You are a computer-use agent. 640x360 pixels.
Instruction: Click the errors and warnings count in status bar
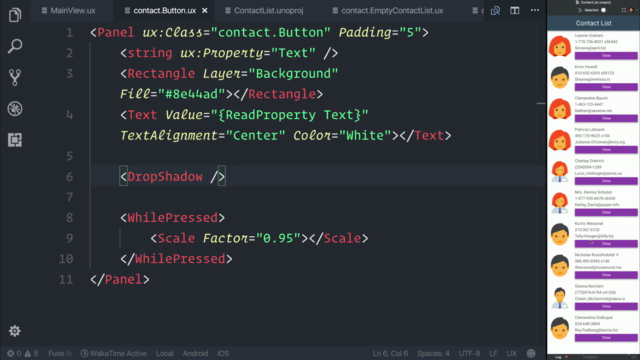tap(22, 353)
